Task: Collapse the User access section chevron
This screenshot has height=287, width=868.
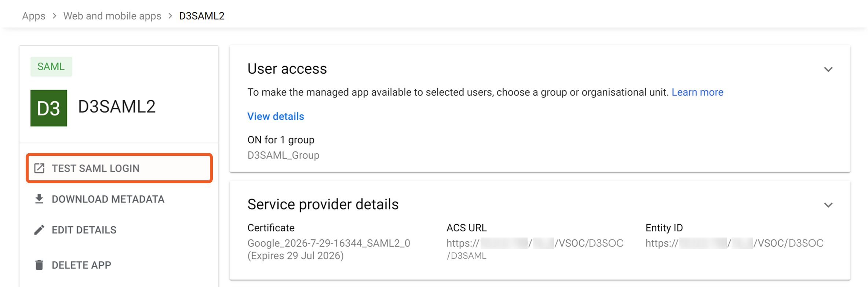Action: 828,69
